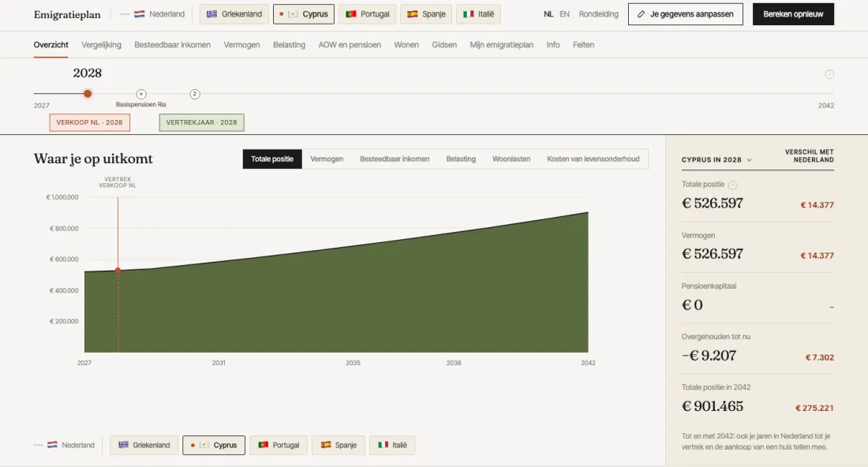Select timeline marker number 2
The image size is (868, 467).
[x=195, y=94]
